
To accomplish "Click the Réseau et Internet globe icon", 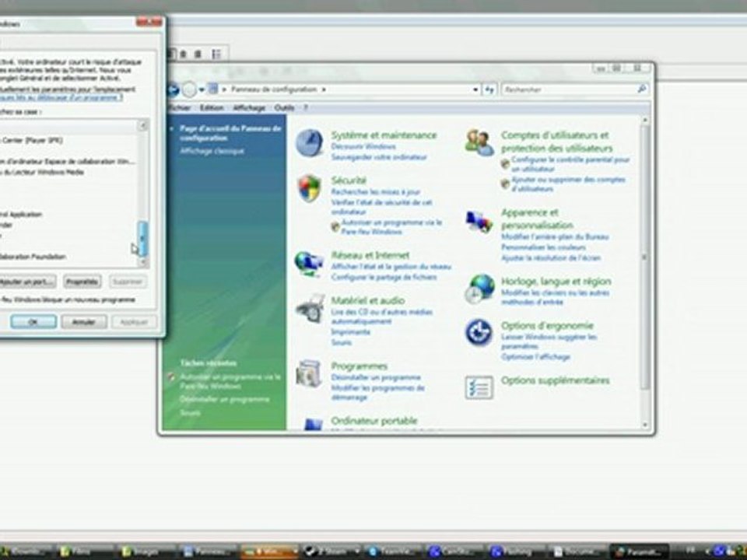I will [309, 264].
